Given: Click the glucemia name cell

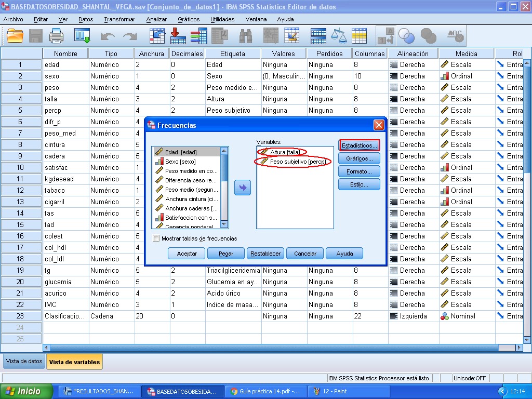Looking at the screenshot, I should [66, 282].
